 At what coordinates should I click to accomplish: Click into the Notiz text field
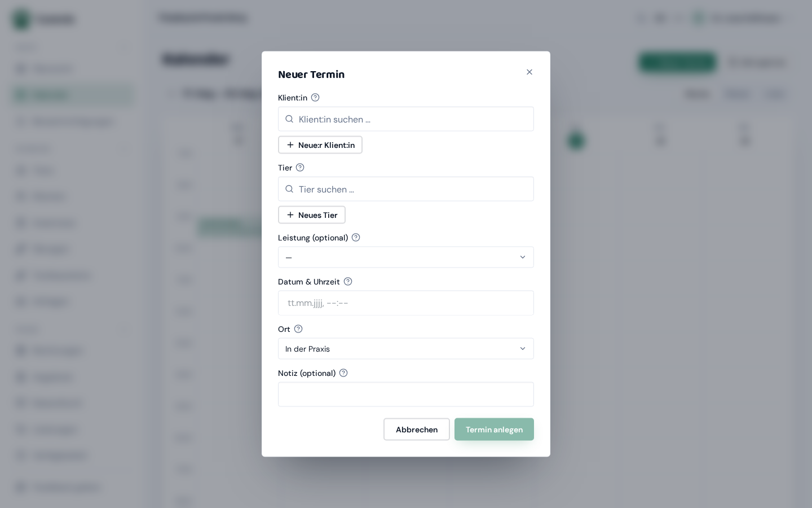click(406, 395)
